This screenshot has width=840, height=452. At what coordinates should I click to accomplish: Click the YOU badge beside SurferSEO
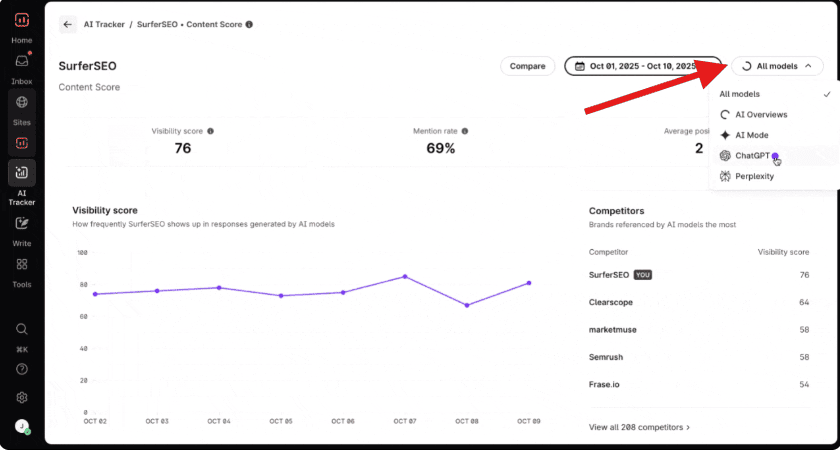coord(643,275)
